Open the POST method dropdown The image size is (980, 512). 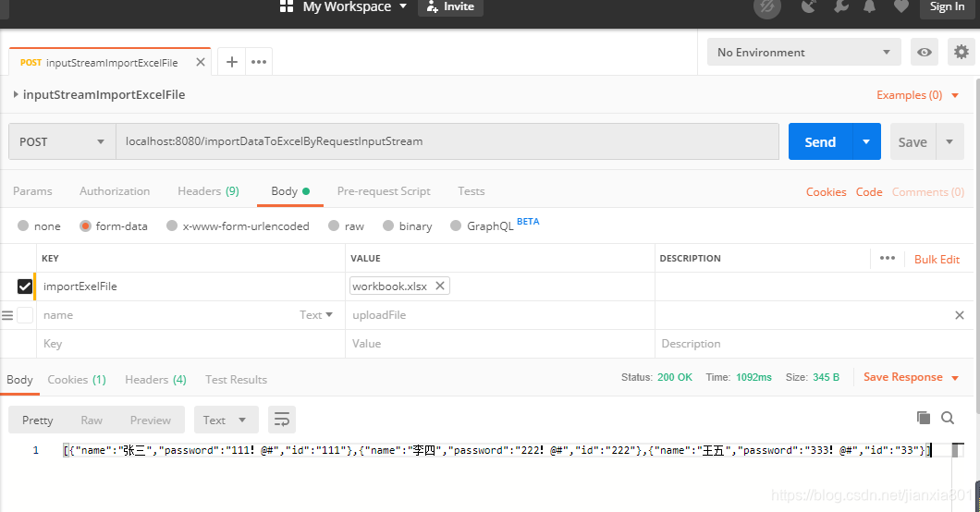tap(62, 141)
